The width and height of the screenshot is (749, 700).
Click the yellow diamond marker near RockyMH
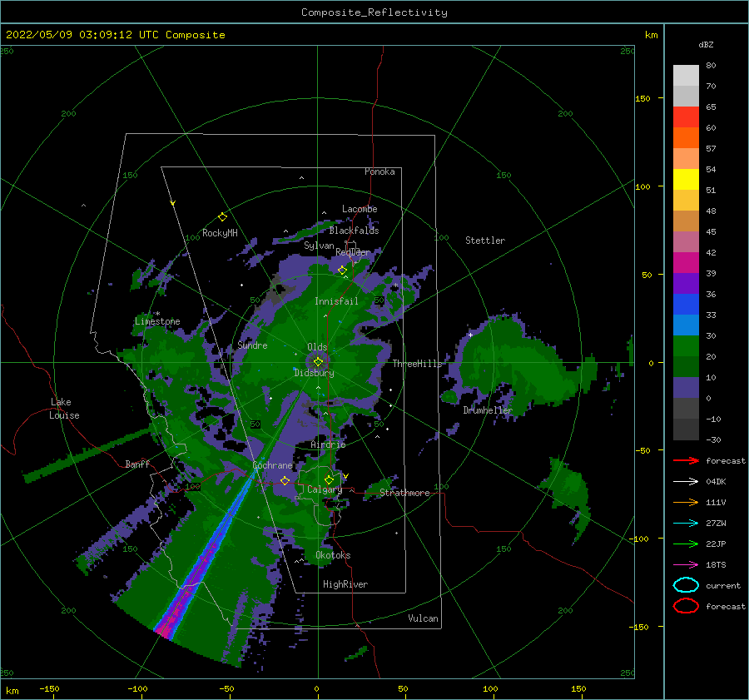[222, 217]
